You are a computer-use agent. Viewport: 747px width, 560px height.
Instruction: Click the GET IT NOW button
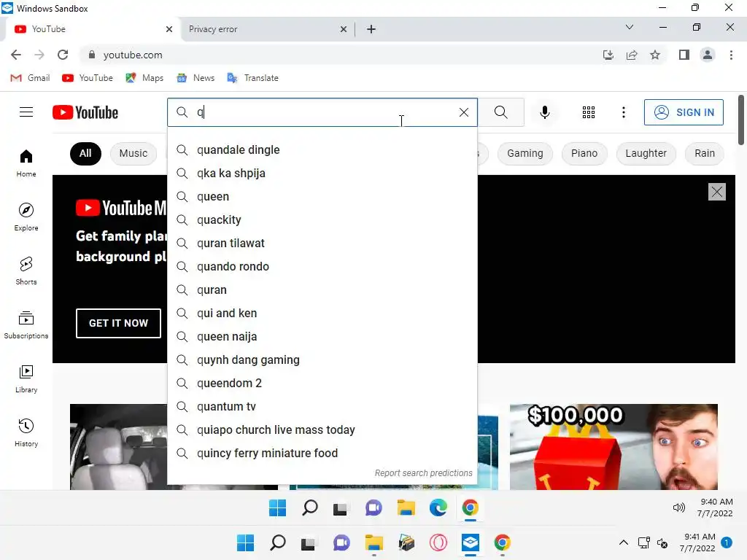pyautogui.click(x=118, y=323)
